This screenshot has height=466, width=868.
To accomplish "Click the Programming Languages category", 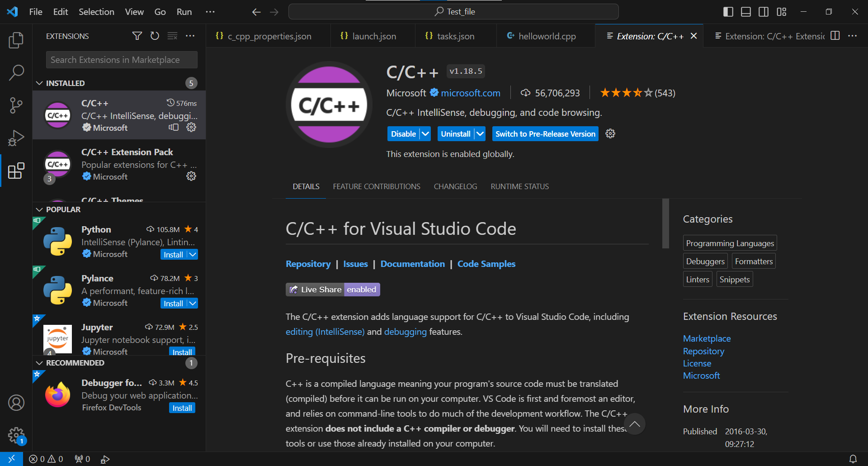I will [730, 243].
